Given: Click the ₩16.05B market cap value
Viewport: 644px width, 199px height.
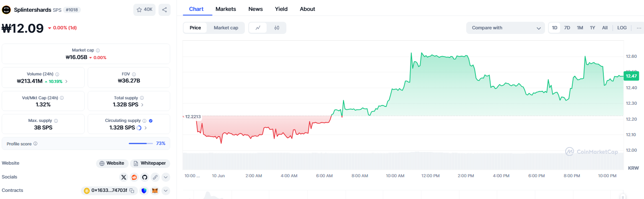Looking at the screenshot, I should pyautogui.click(x=76, y=57).
